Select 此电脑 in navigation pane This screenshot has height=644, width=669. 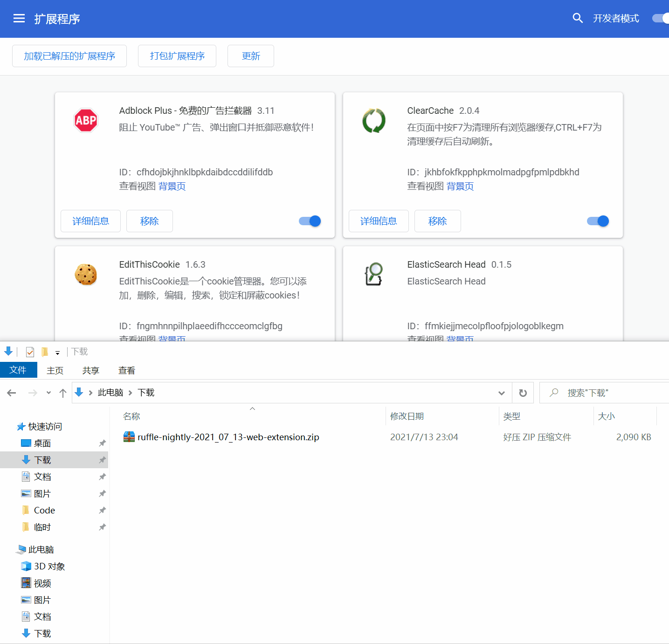(41, 549)
